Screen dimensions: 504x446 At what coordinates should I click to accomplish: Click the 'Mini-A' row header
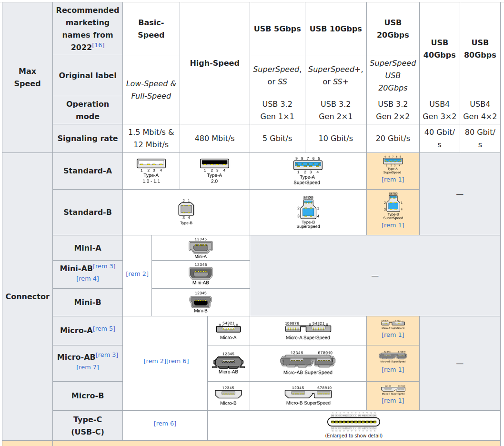[88, 248]
